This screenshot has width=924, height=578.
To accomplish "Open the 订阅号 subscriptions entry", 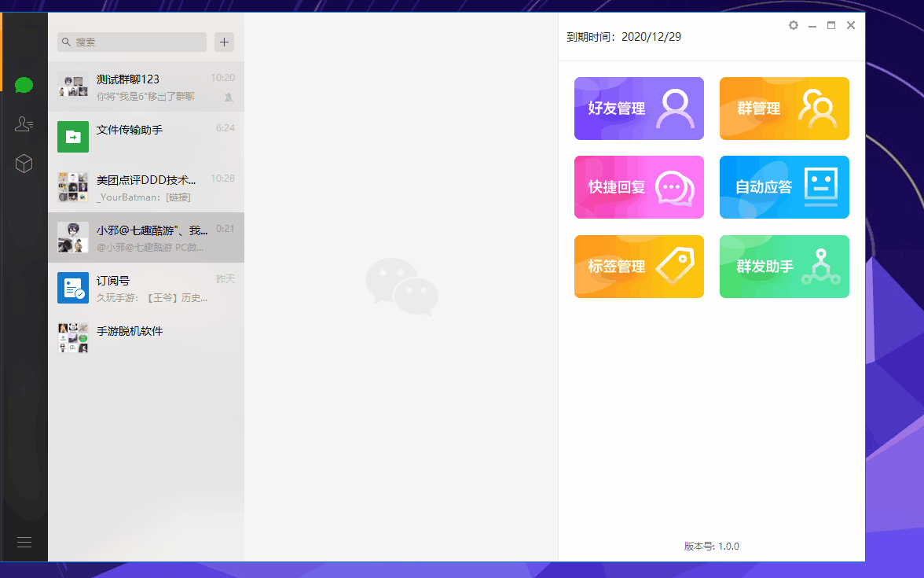I will tap(146, 288).
